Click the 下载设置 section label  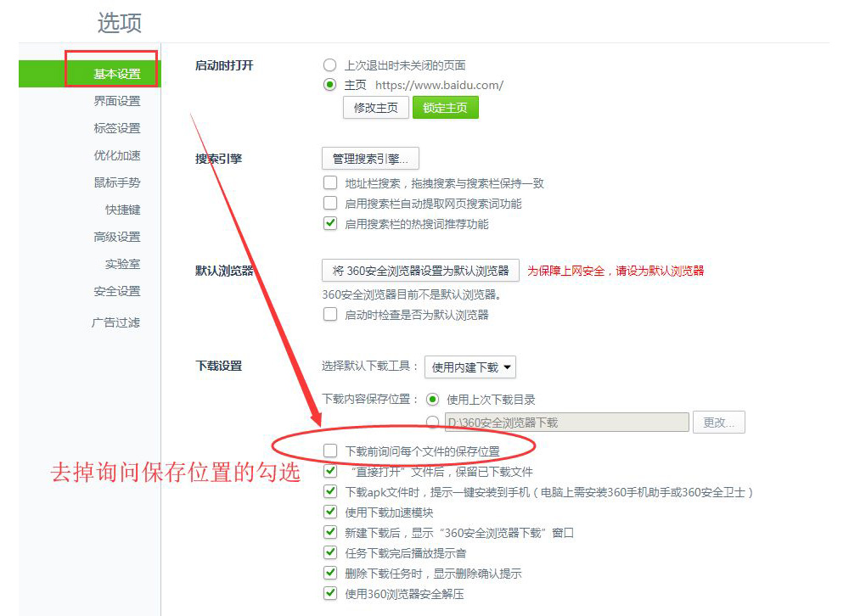click(219, 366)
